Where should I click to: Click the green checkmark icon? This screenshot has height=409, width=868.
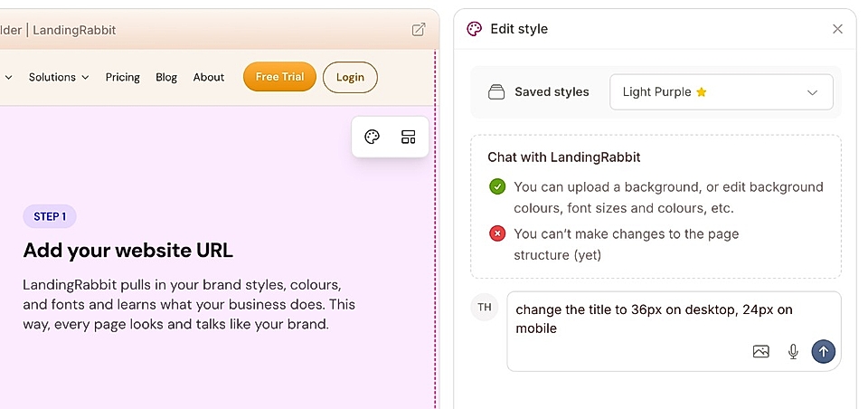497,186
